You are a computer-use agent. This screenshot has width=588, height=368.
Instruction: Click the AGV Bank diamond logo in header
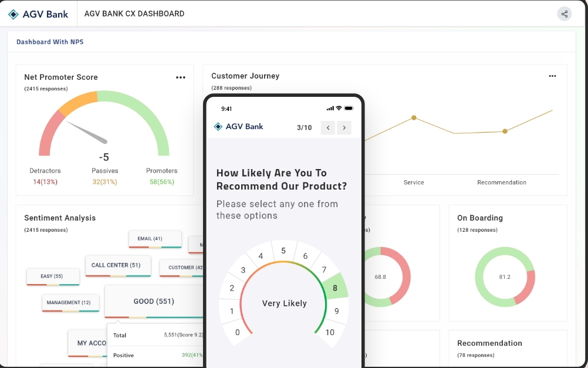[13, 13]
